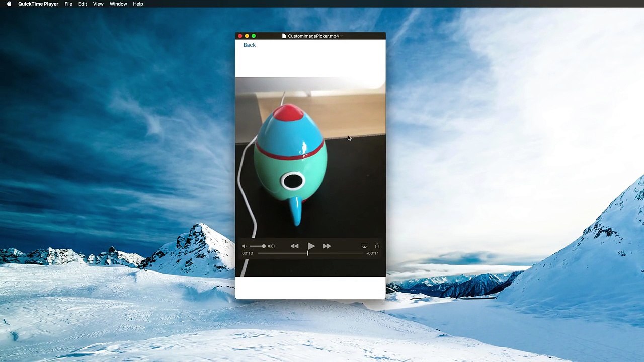Click the rewind button
Screen dimensions: 644x362
tap(294, 246)
